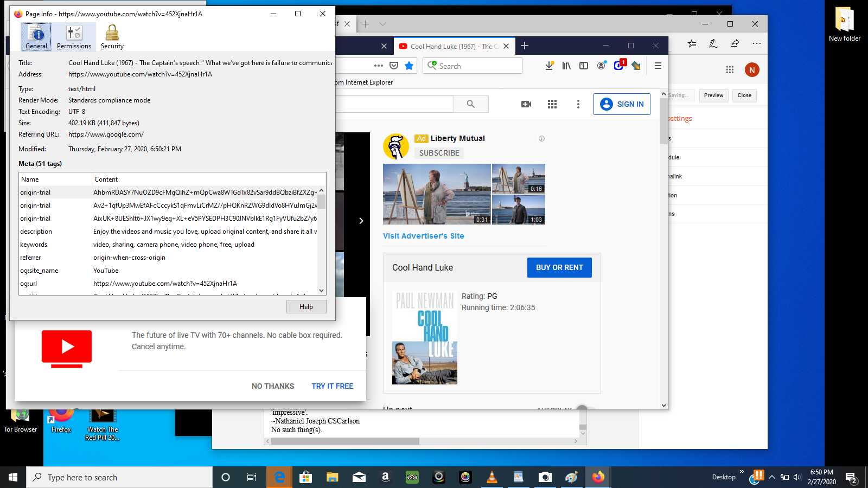Open Edge settings and more ellipsis
This screenshot has width=868, height=488.
[x=757, y=43]
